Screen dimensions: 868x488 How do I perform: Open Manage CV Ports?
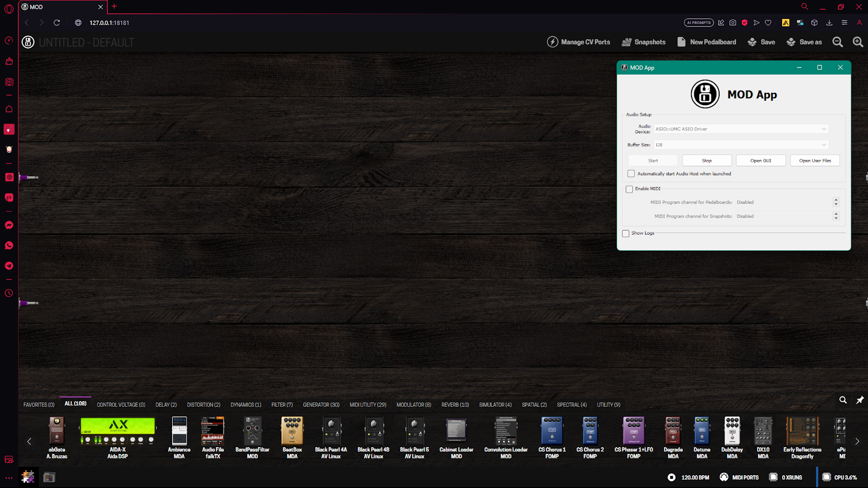(x=579, y=42)
